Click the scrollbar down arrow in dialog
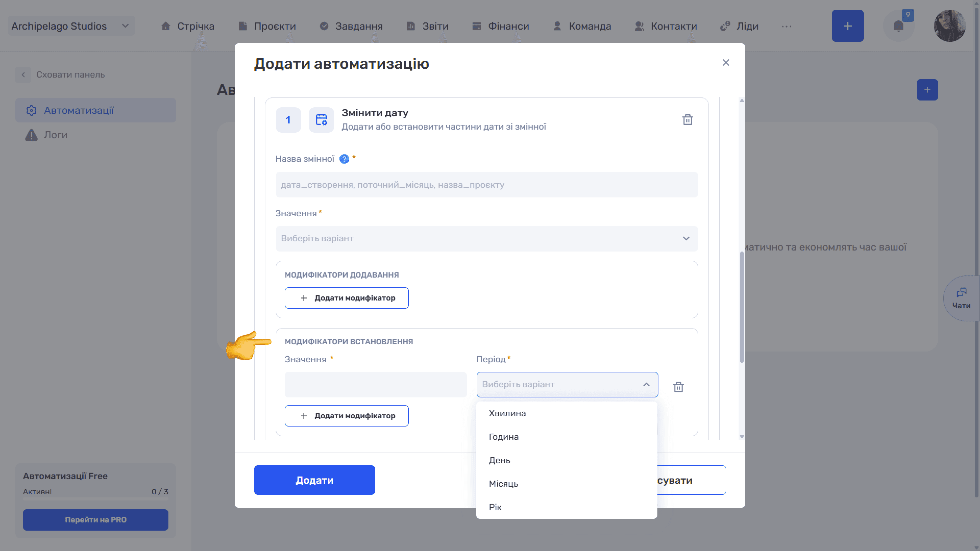The height and width of the screenshot is (551, 980). point(741,436)
